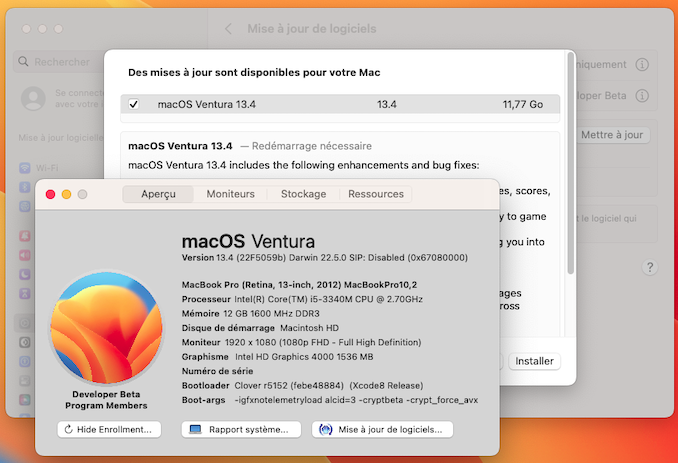Click the macOS Ventura logo image
678x463 pixels.
point(106,328)
